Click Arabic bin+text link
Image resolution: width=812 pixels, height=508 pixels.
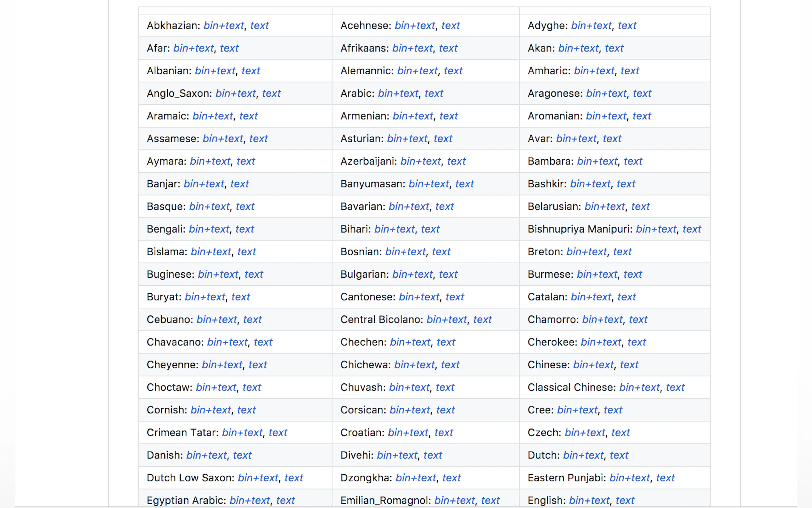pyautogui.click(x=398, y=93)
